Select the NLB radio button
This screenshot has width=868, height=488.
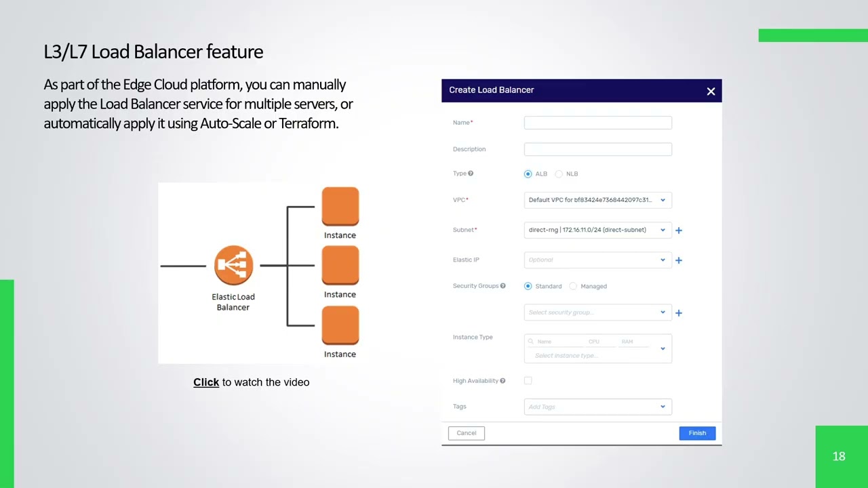pyautogui.click(x=559, y=174)
